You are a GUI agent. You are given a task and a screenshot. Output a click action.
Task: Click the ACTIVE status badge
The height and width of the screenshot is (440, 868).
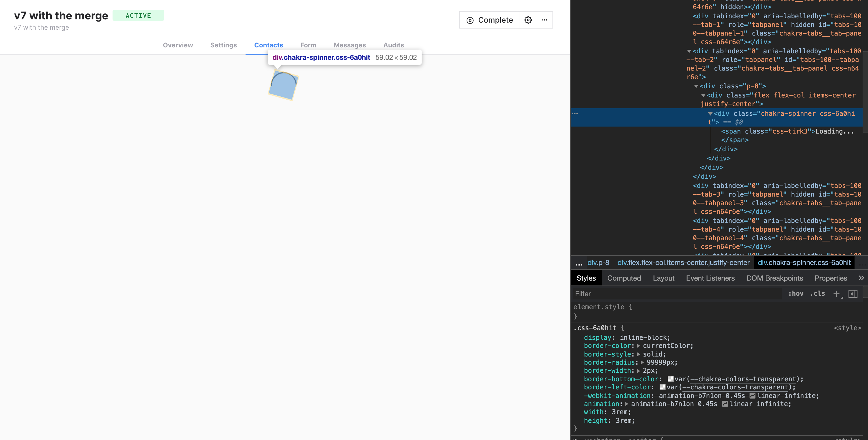(x=138, y=16)
